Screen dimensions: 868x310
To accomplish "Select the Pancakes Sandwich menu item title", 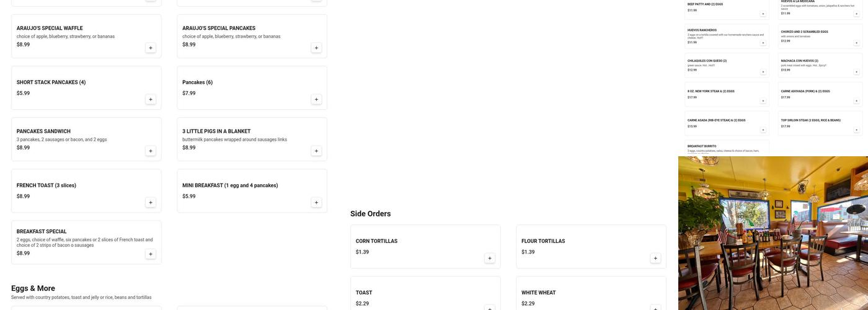I will [43, 131].
